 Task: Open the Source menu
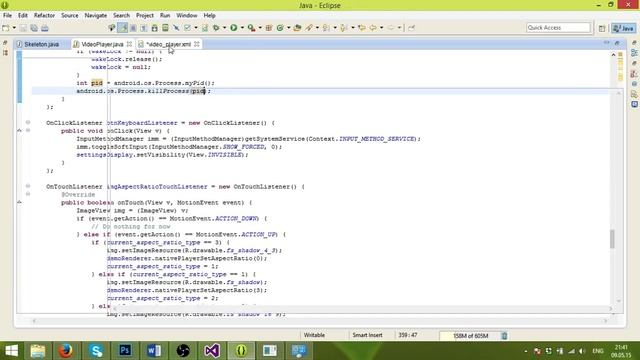(70, 15)
